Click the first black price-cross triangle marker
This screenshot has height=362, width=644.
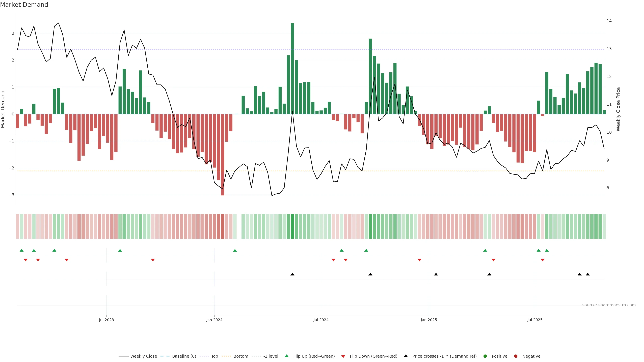pos(292,274)
